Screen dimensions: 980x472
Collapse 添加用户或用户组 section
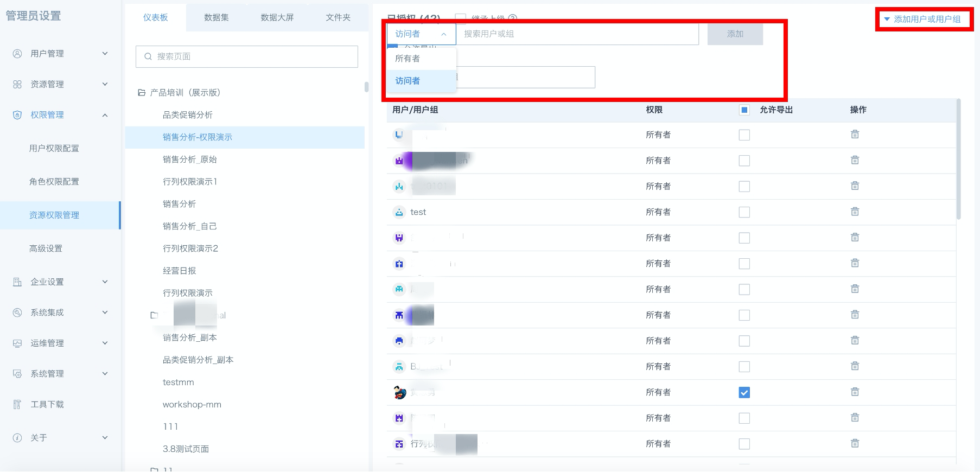pyautogui.click(x=922, y=20)
